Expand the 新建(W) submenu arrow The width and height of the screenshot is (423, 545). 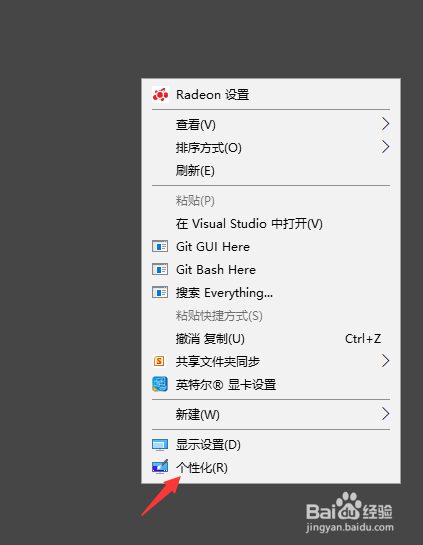pos(385,414)
